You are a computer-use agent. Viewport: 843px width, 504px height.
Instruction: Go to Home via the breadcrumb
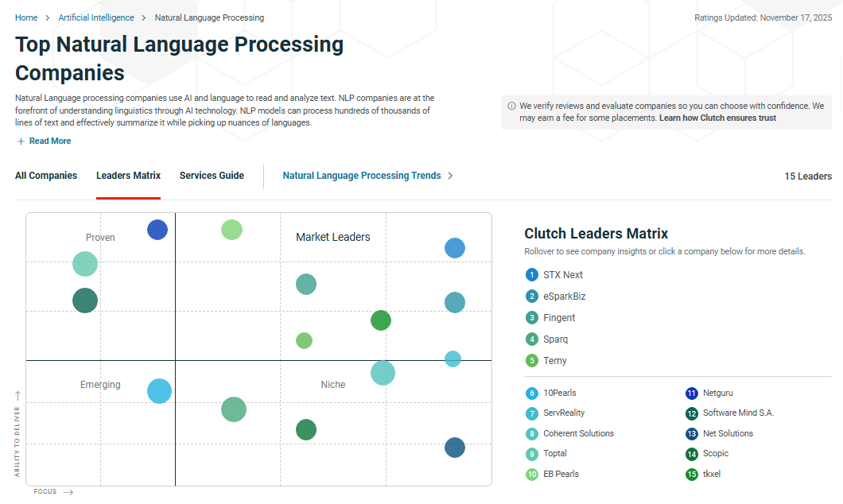pyautogui.click(x=26, y=17)
